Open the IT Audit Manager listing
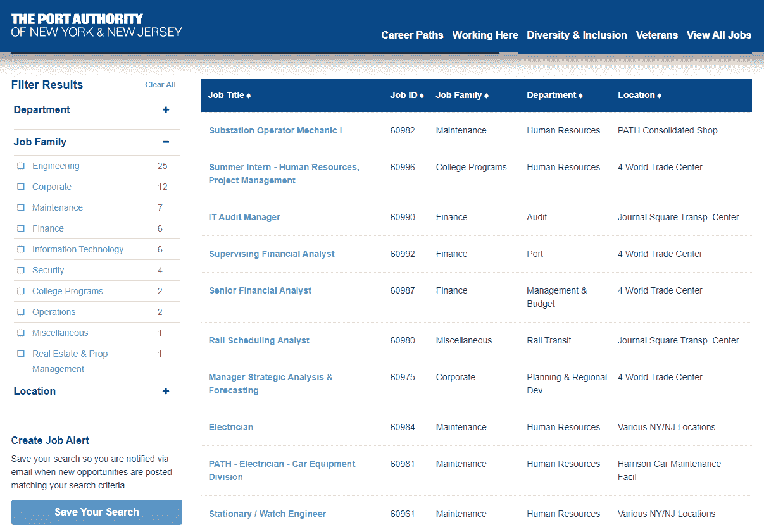Image resolution: width=764 pixels, height=532 pixels. [x=244, y=217]
